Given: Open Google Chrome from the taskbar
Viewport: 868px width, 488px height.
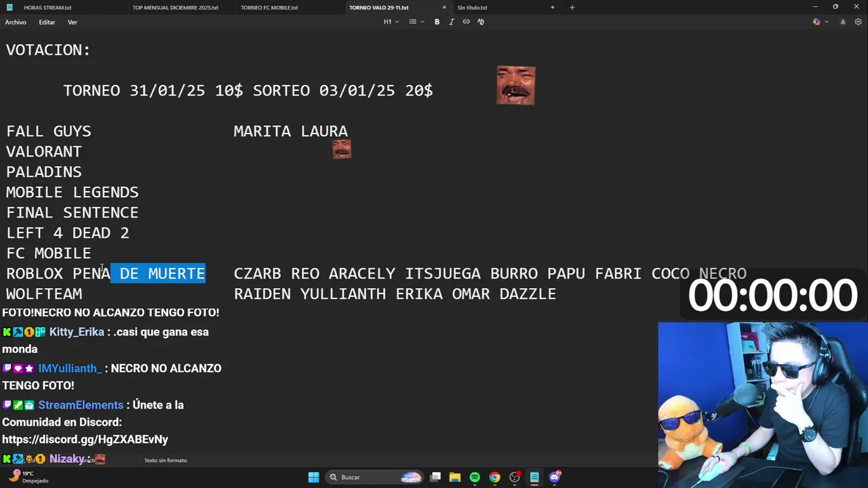Looking at the screenshot, I should coord(494,477).
